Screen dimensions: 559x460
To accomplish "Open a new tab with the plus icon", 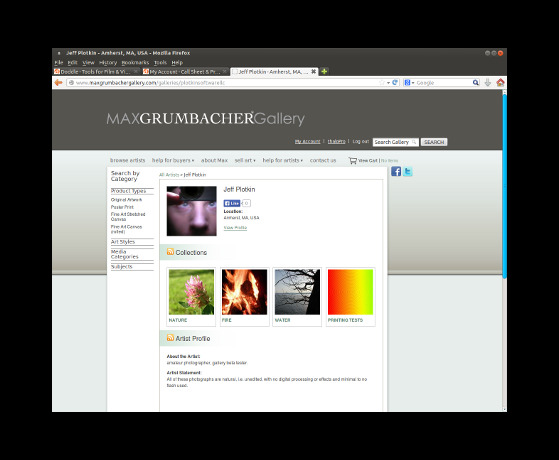I will pyautogui.click(x=324, y=72).
